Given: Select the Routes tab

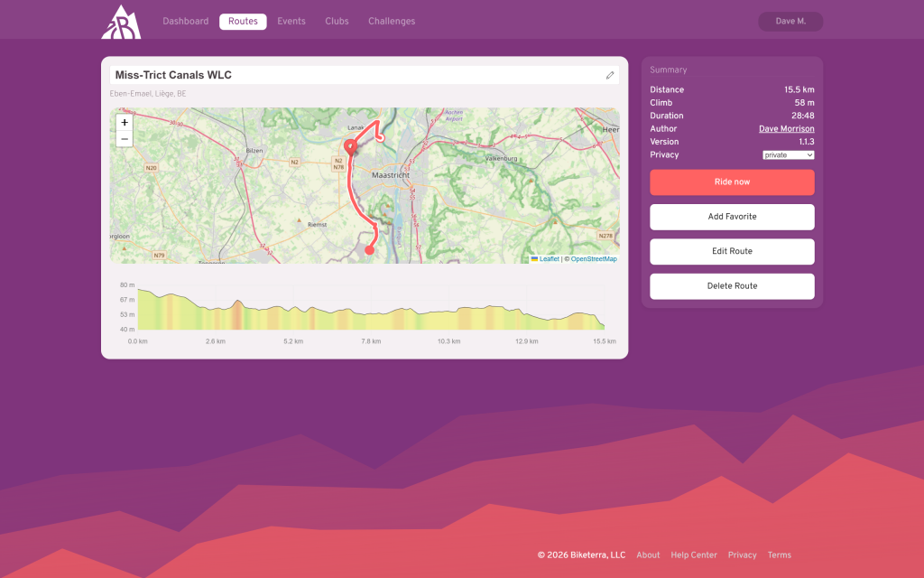Looking at the screenshot, I should pos(243,22).
